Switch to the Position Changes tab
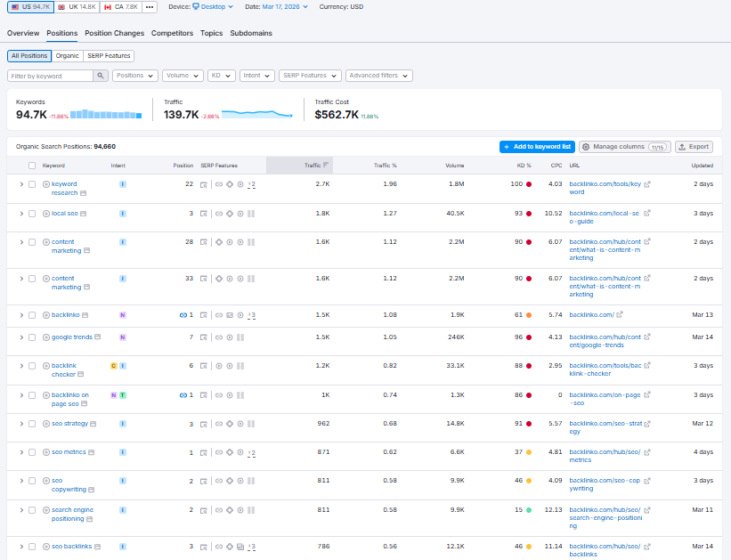Viewport: 731px width, 560px height. click(x=114, y=33)
